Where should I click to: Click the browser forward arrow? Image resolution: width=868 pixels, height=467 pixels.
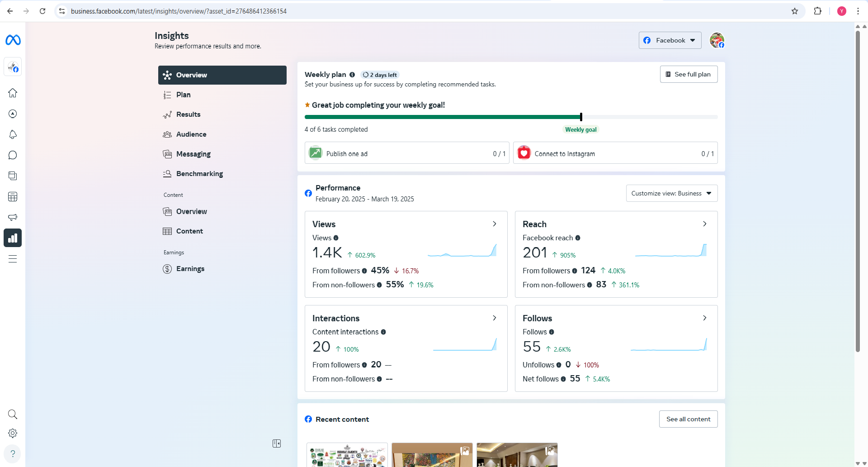click(26, 11)
